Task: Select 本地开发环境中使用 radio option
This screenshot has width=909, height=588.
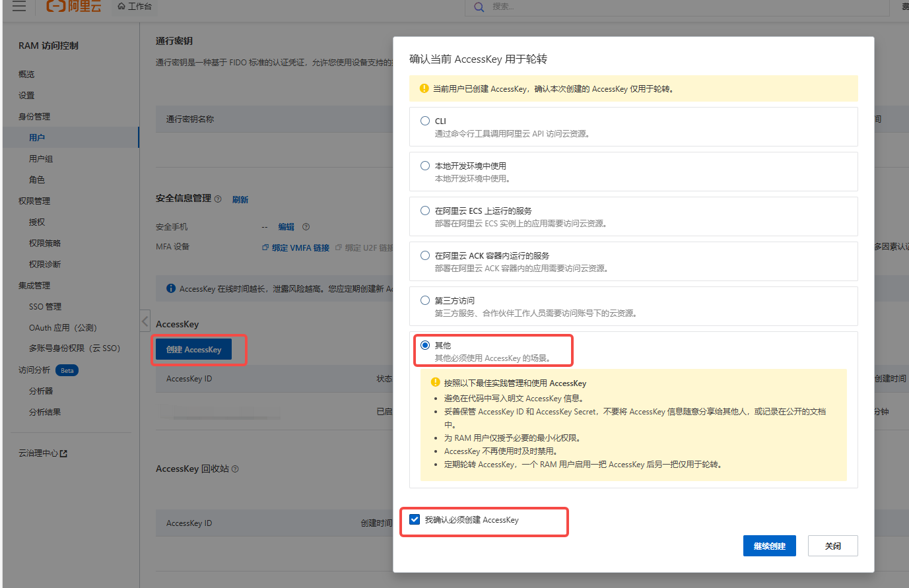Action: click(x=425, y=166)
